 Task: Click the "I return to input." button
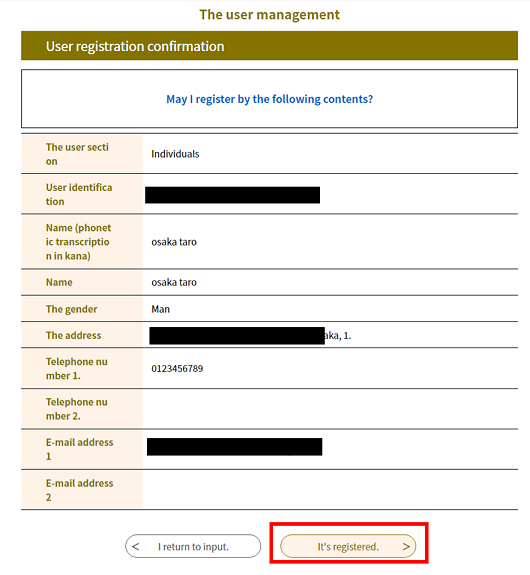pos(193,546)
